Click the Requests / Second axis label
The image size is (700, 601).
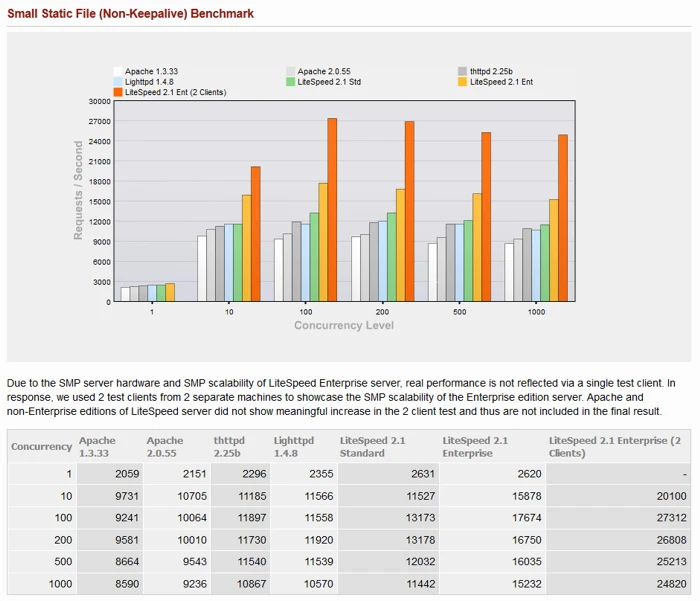(x=78, y=190)
